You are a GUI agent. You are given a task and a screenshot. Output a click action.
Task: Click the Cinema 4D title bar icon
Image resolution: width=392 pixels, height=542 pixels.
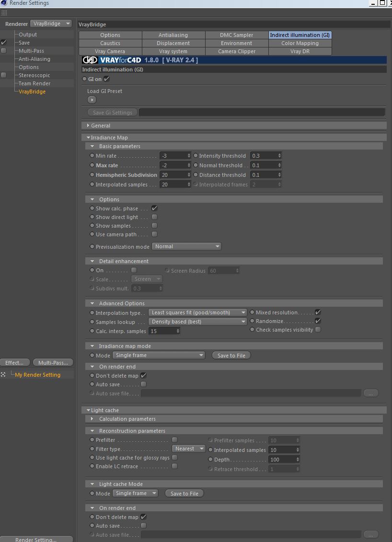3,3
